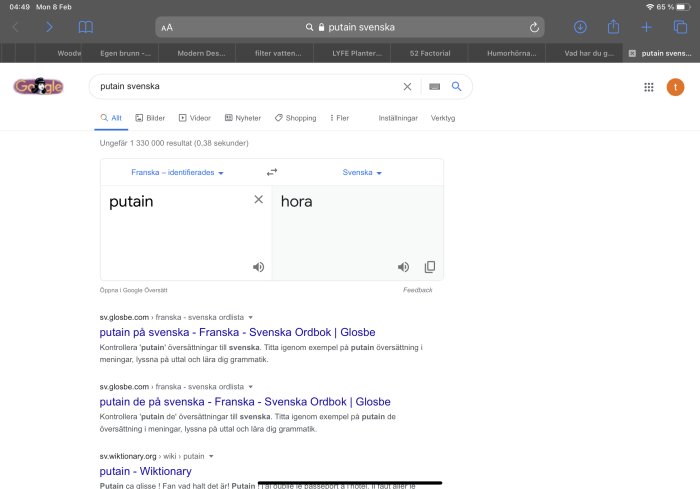Click result count text Ungefär 1 330 000 resultat
The height and width of the screenshot is (489, 700).
pos(174,143)
